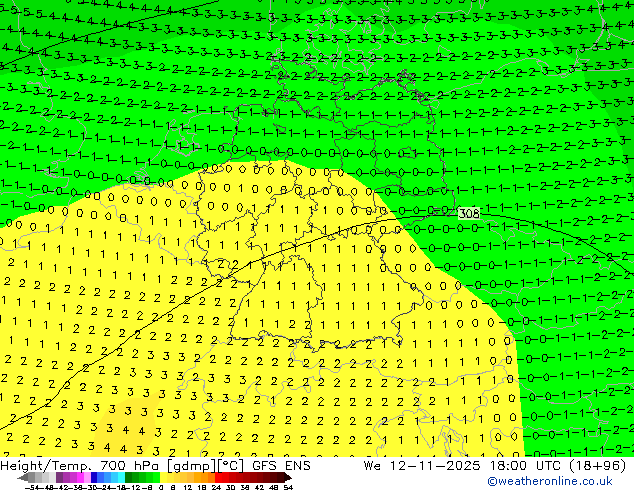
Task: Click the grey left arrow of color scale
Action: click(x=23, y=477)
